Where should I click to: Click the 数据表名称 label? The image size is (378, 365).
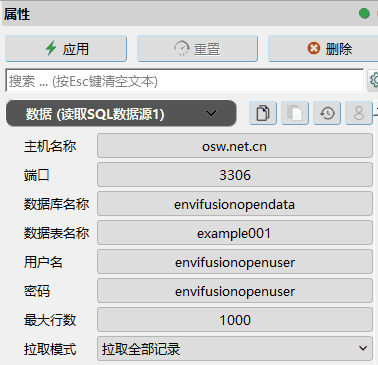(x=56, y=233)
